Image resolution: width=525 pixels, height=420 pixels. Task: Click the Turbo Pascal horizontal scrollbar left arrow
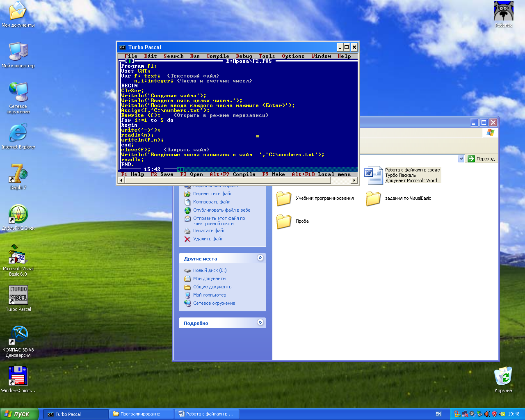(x=121, y=180)
